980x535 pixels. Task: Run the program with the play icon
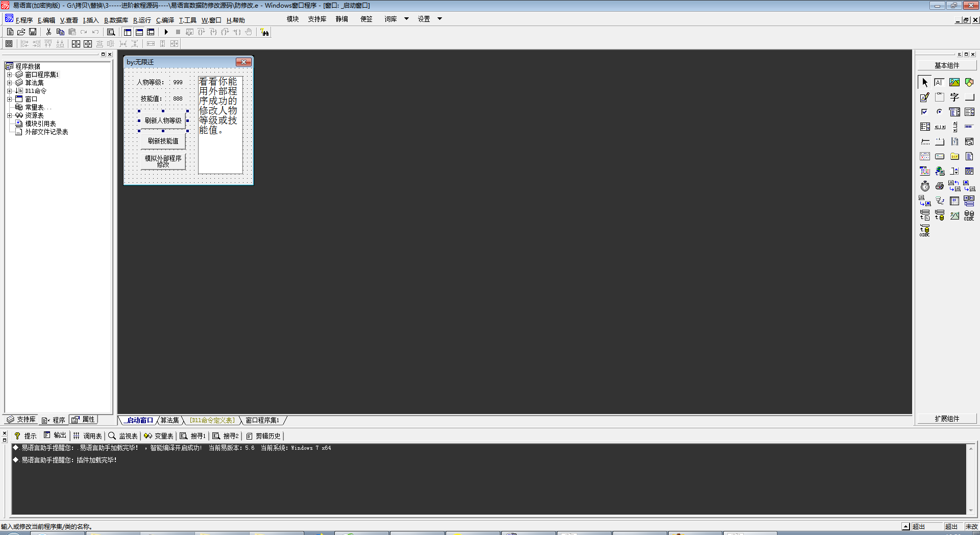point(166,32)
